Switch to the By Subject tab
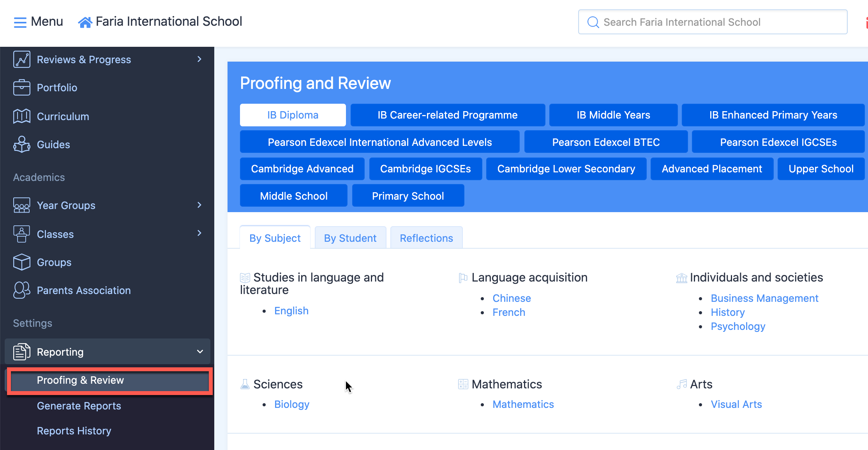The height and width of the screenshot is (450, 868). [x=275, y=237]
